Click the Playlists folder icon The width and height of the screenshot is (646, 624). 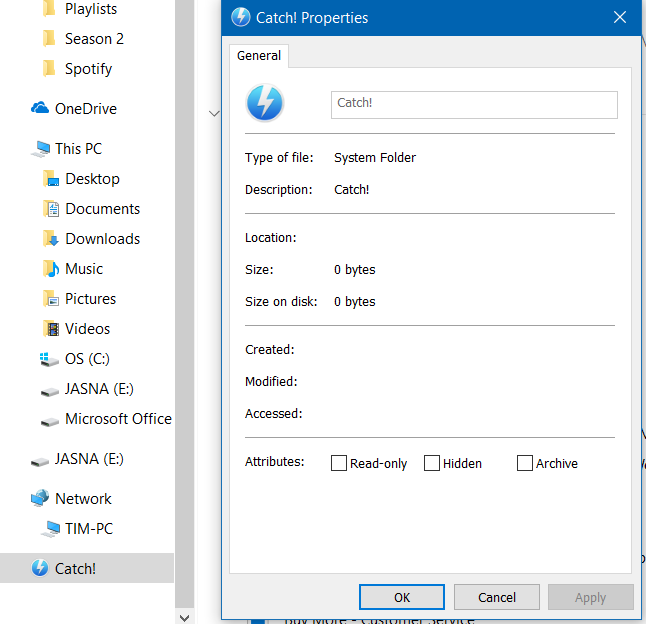49,8
